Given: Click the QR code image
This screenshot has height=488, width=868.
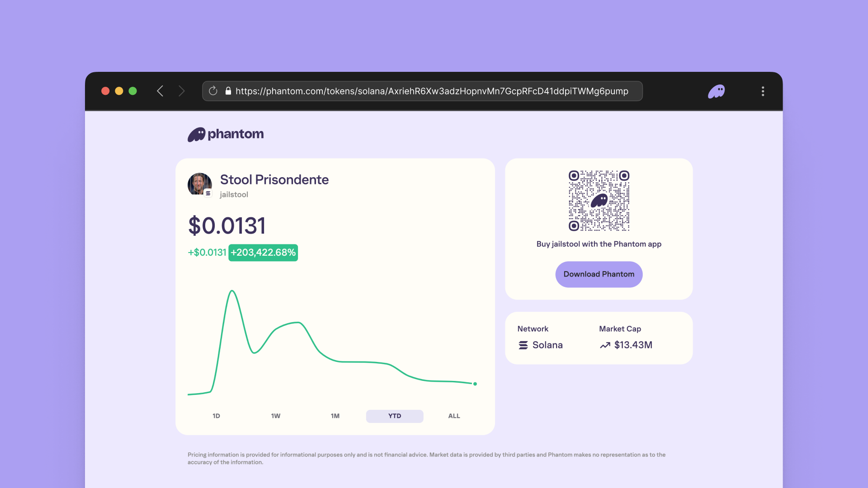Looking at the screenshot, I should point(599,201).
